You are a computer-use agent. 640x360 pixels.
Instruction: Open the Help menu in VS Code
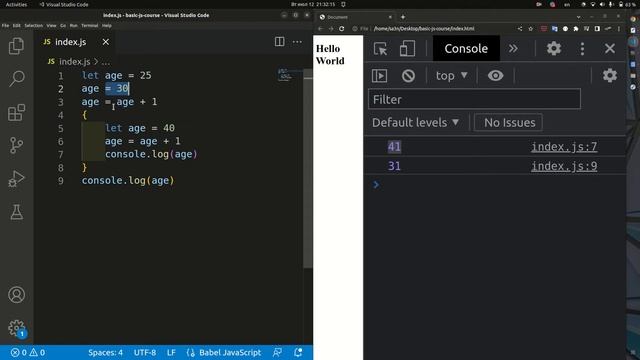pyautogui.click(x=107, y=25)
